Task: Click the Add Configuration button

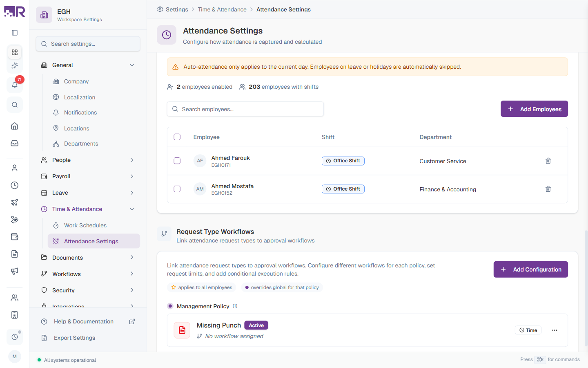Action: click(530, 269)
